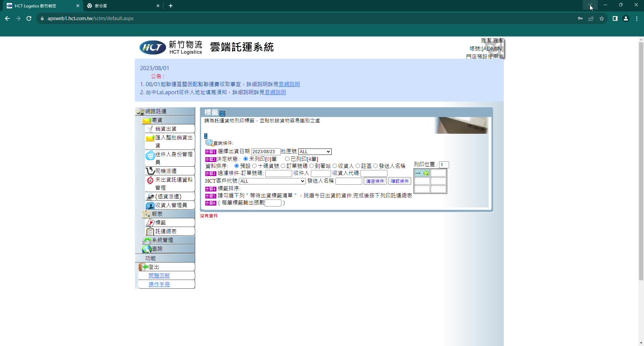Collapse the 標籤 panel using the >> button
Image resolution: width=644 pixels, height=346 pixels.
[x=222, y=114]
